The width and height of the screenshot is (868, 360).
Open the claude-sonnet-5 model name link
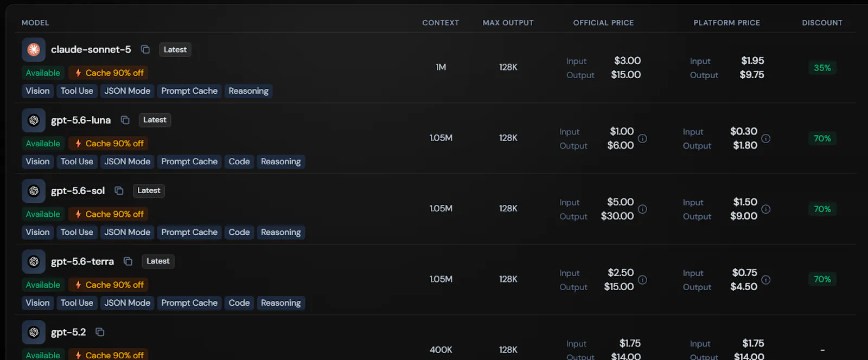[91, 49]
